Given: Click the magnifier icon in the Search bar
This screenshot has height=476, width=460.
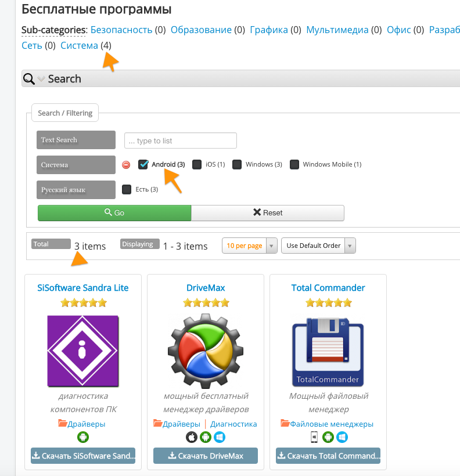Looking at the screenshot, I should (x=29, y=78).
